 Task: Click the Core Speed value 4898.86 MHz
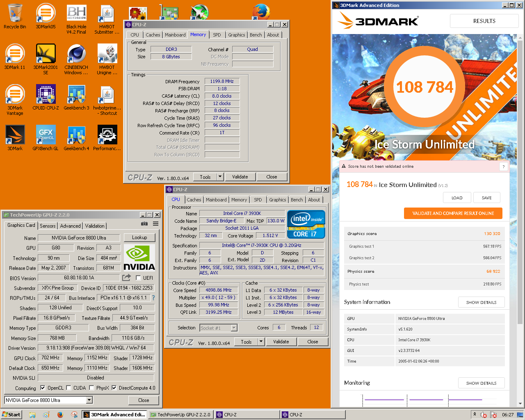[x=219, y=290]
